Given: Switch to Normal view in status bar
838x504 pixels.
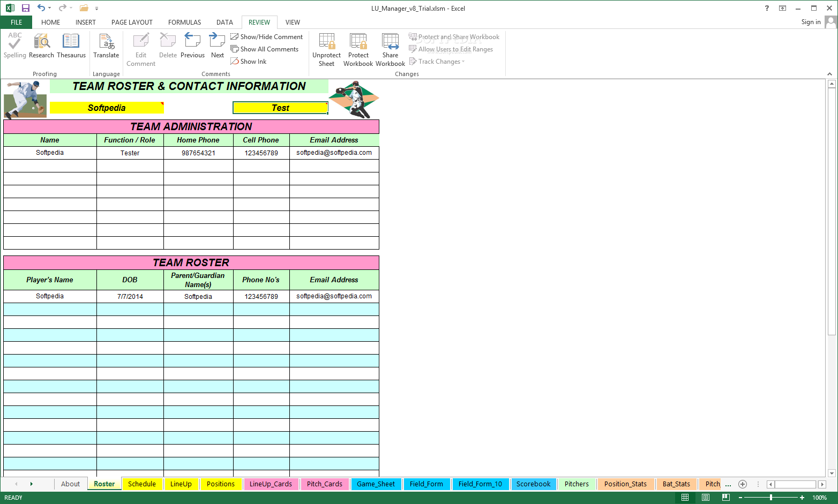Looking at the screenshot, I should (x=685, y=498).
